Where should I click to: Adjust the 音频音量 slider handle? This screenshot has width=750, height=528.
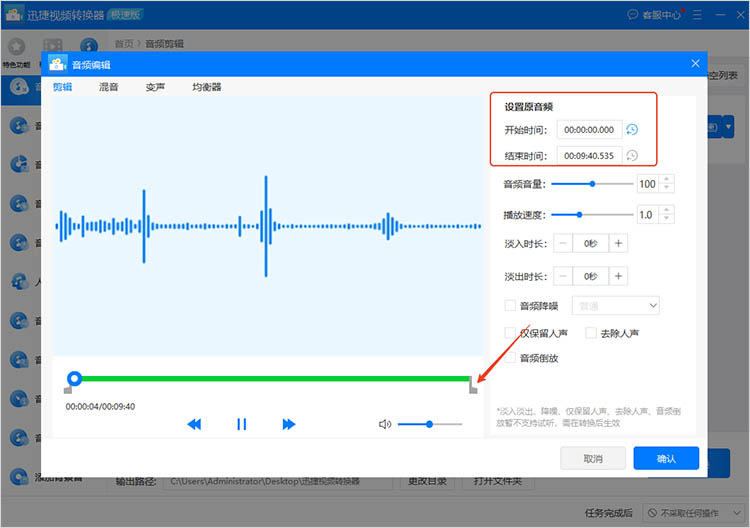tap(592, 184)
